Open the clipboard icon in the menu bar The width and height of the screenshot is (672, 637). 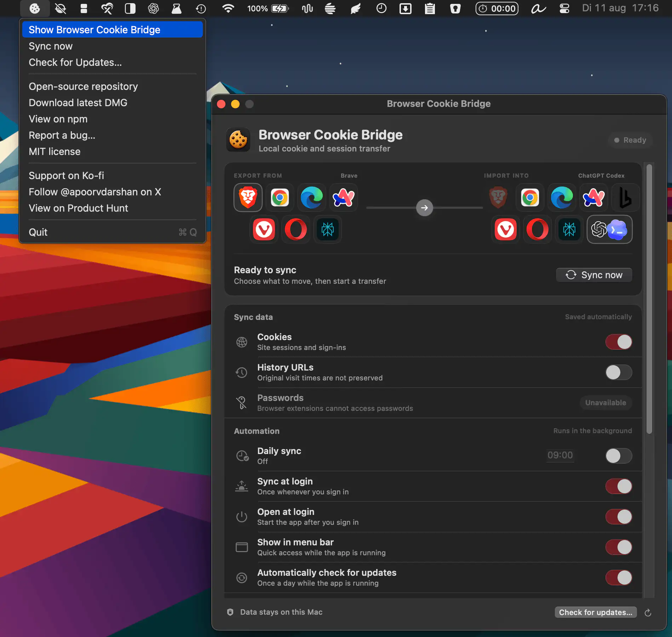click(x=430, y=8)
